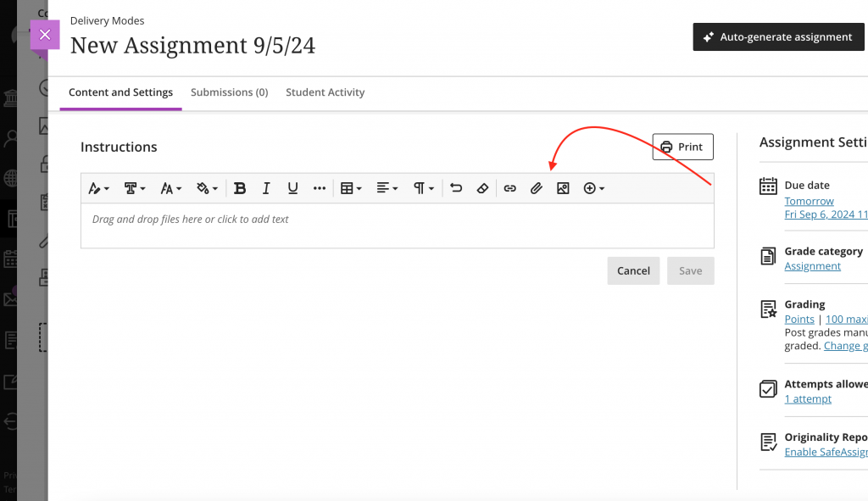868x501 pixels.
Task: Toggle bold formatting in the editor
Action: [240, 187]
